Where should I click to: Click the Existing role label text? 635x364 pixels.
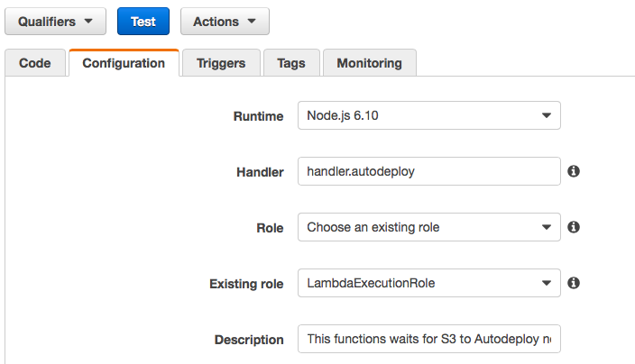pos(246,283)
